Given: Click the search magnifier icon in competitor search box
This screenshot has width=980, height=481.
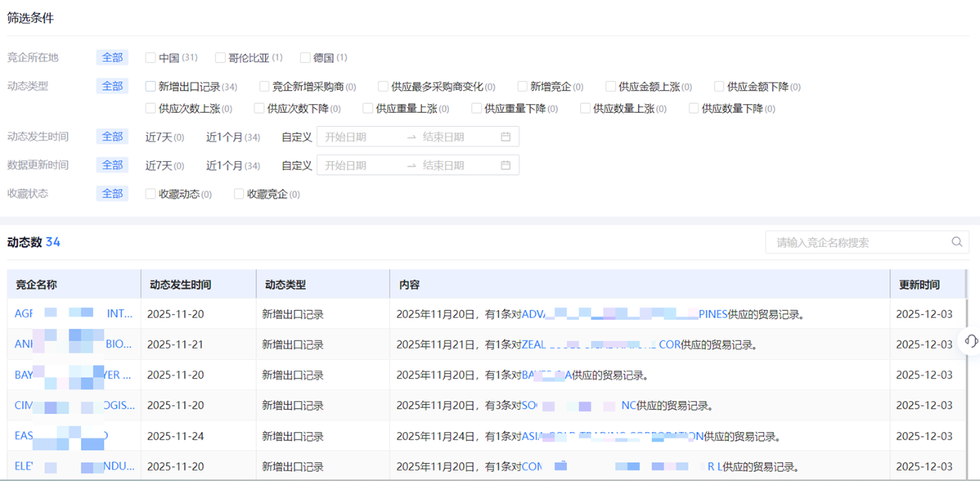Looking at the screenshot, I should click(956, 242).
